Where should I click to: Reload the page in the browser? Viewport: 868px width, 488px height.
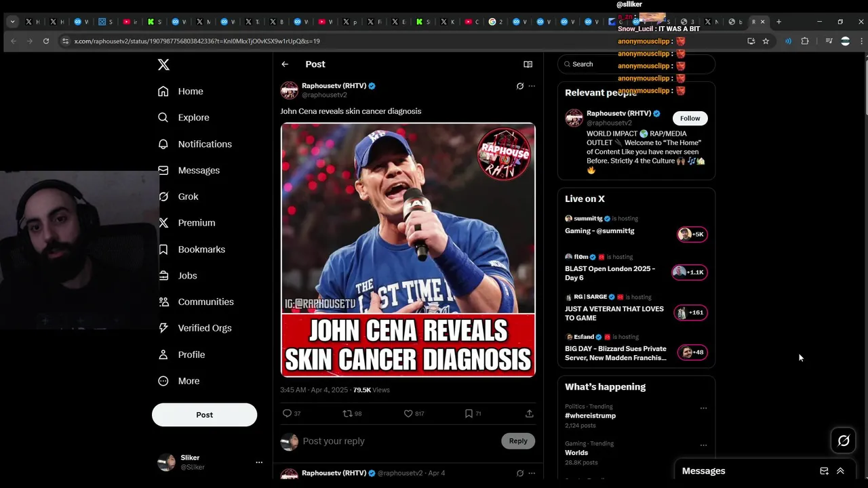[46, 41]
